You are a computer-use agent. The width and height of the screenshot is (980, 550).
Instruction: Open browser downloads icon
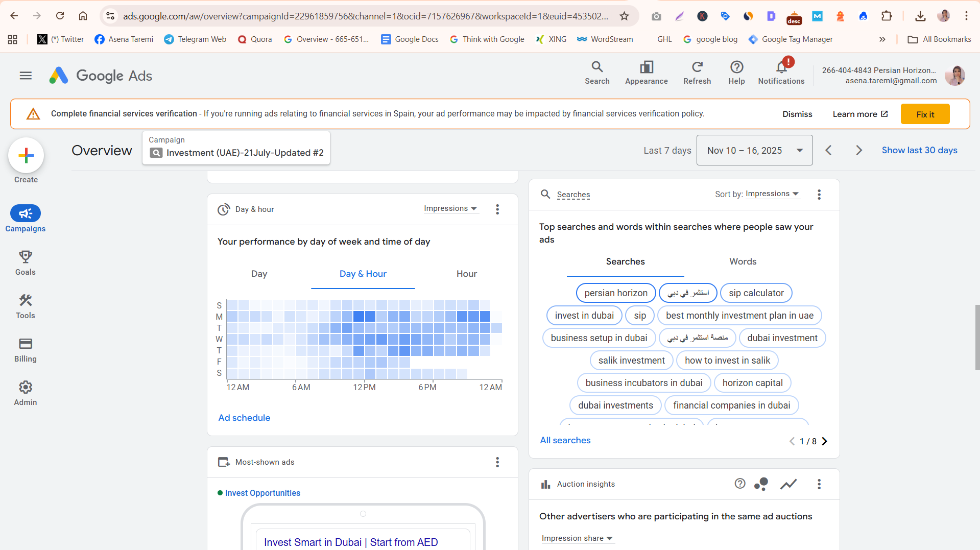pyautogui.click(x=920, y=16)
